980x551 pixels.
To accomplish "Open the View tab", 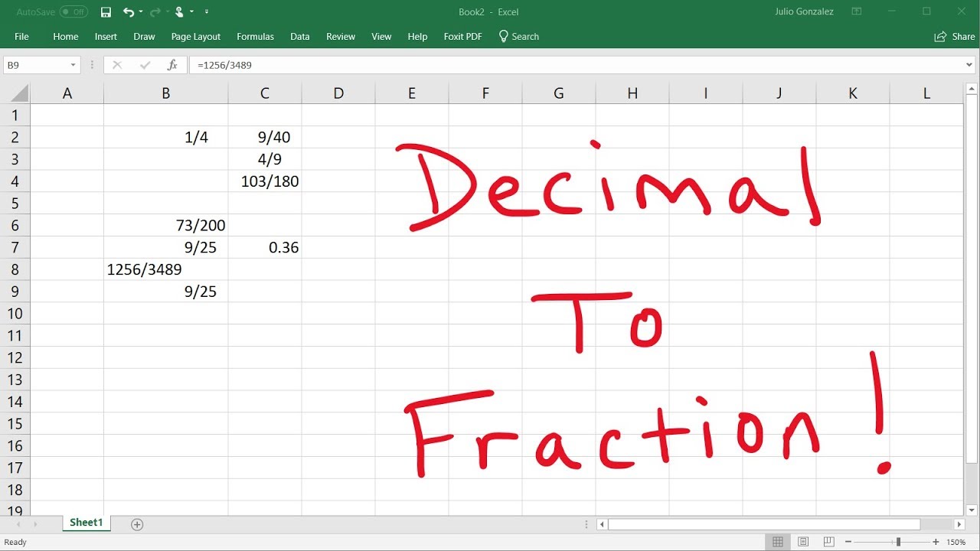I will point(381,37).
